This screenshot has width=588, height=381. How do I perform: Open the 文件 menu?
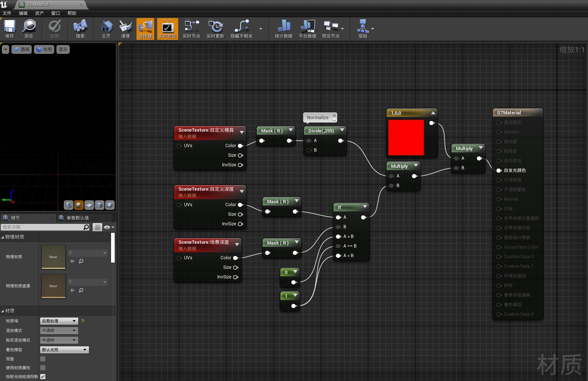point(7,13)
